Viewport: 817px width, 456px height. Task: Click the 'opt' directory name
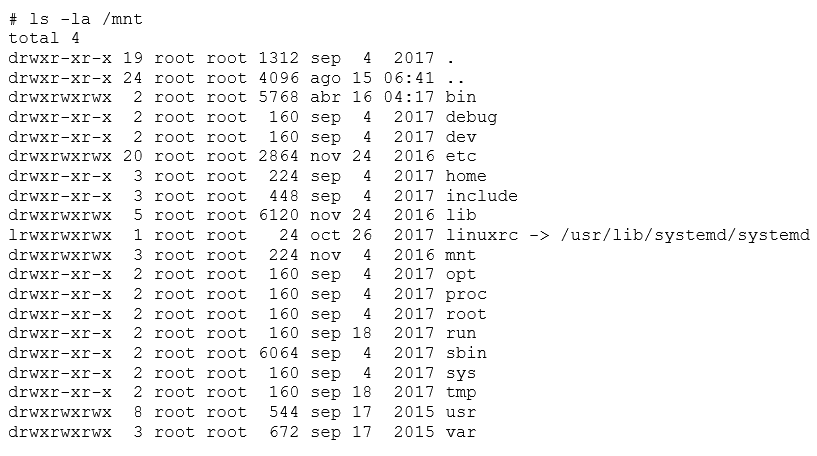coord(461,275)
